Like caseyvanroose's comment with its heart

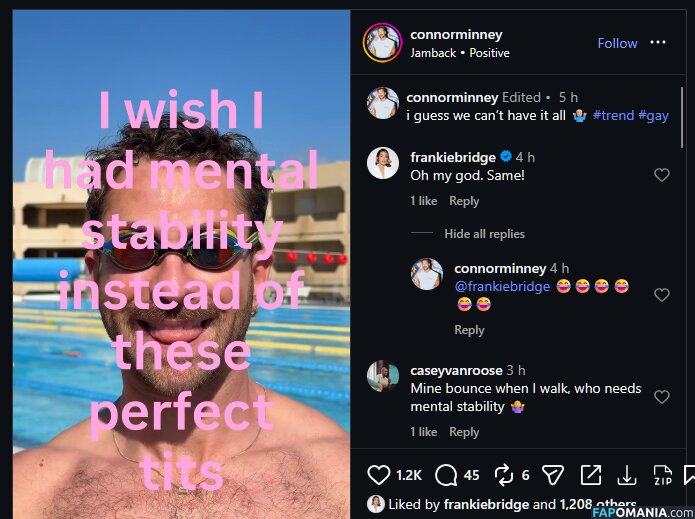tap(661, 397)
